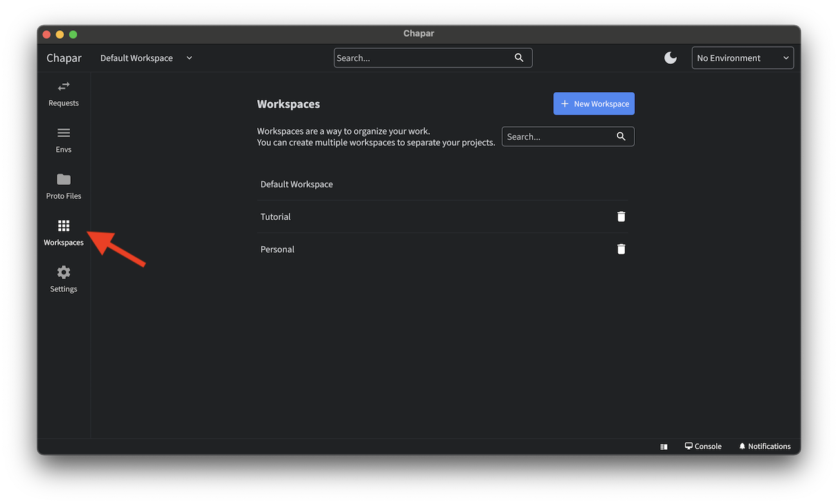Toggle dark mode with the moon icon
838x504 pixels.
pyautogui.click(x=670, y=57)
